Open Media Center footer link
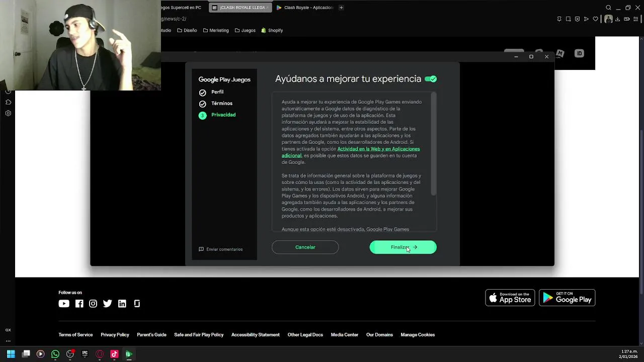Viewport: 644px width, 362px height. click(345, 335)
